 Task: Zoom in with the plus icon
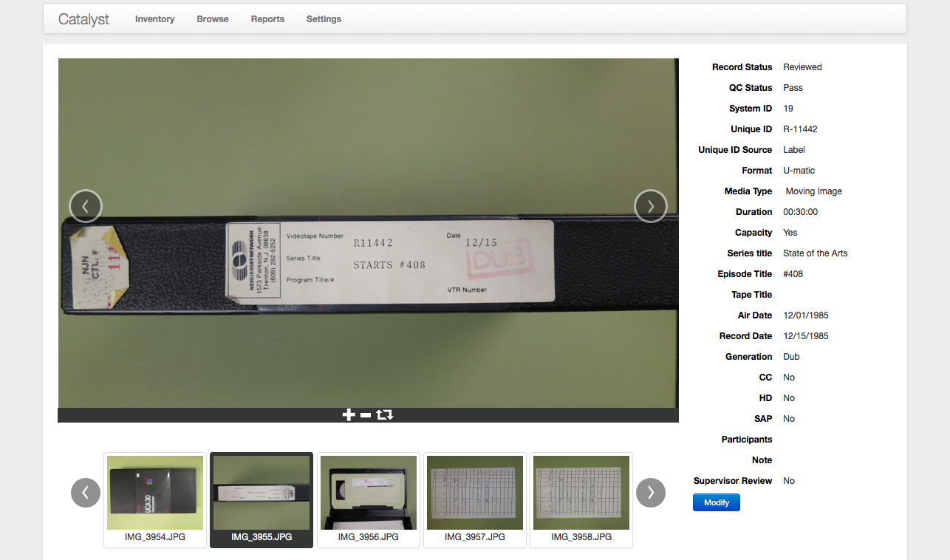(349, 415)
